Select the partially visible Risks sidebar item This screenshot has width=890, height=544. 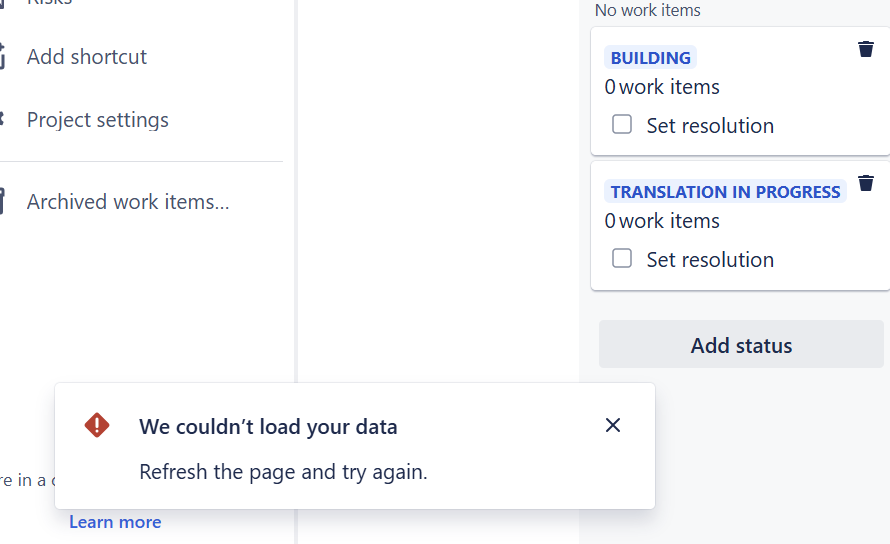49,2
